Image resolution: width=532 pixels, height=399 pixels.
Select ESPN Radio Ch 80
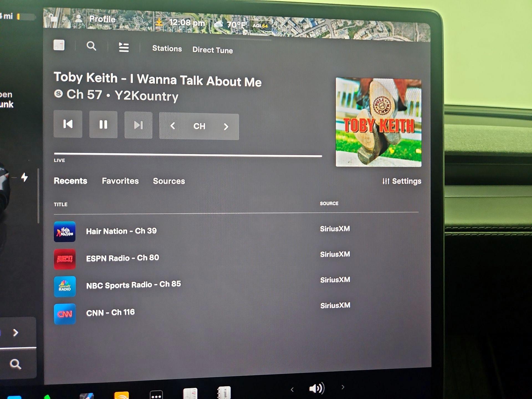122,258
